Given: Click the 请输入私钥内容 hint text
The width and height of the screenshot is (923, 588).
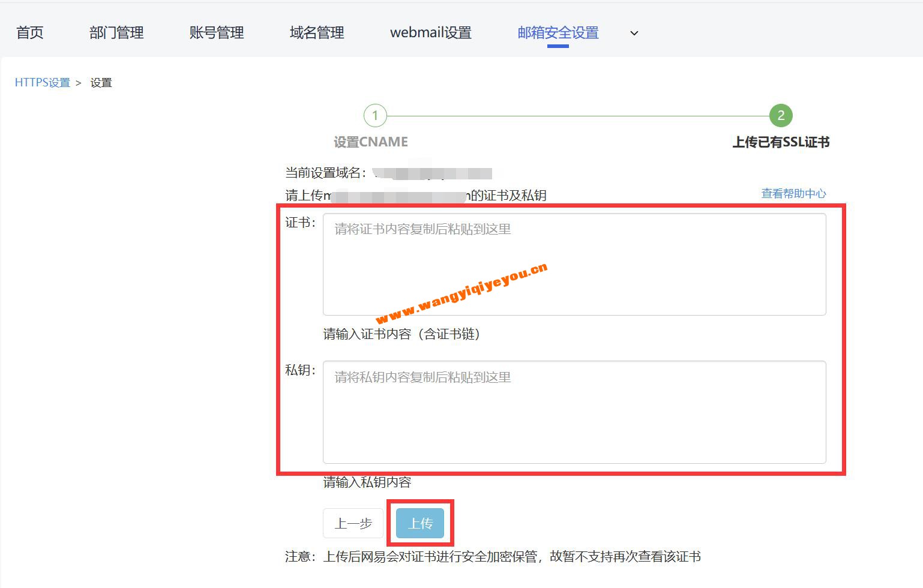Looking at the screenshot, I should click(x=367, y=482).
